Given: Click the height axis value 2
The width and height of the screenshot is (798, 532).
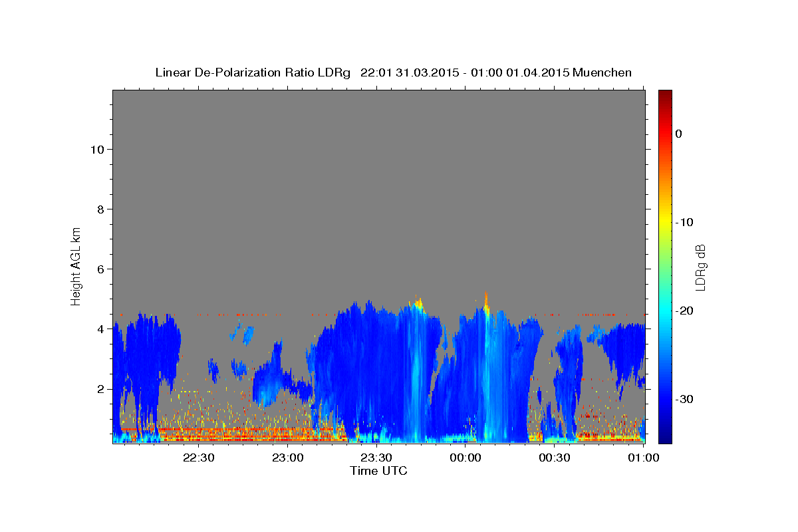Looking at the screenshot, I should coord(100,388).
